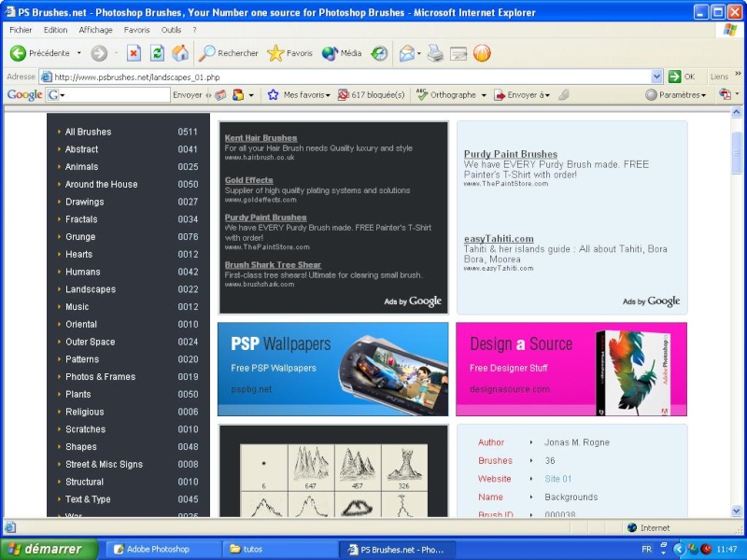Open the Favoris star button
747x560 pixels.
point(289,53)
